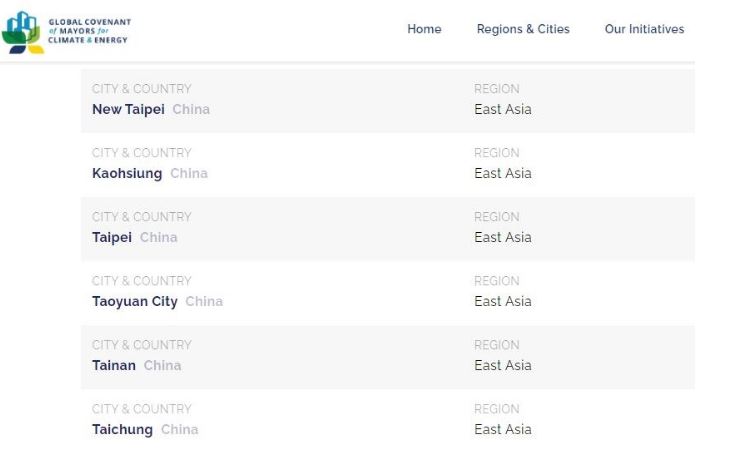
Task: Click East Asia region in Taoyuan City row
Action: coord(503,301)
